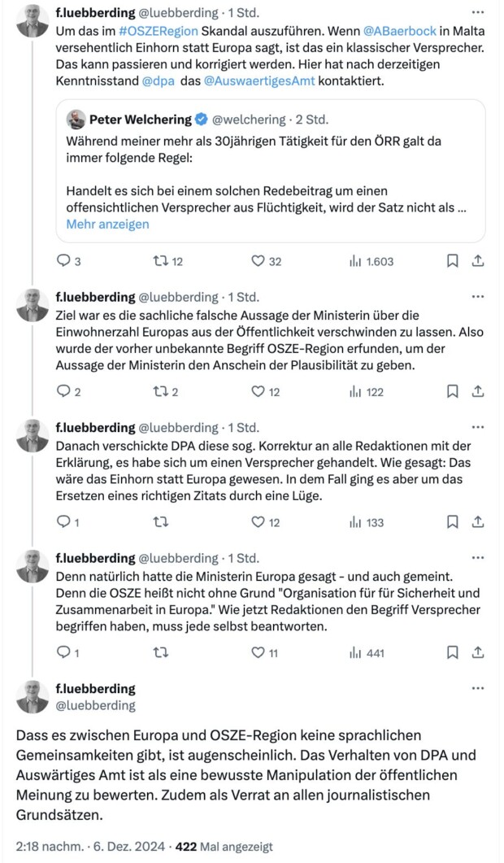Image resolution: width=504 pixels, height=863 pixels.
Task: Open more options on the last main tweet
Action: (478, 688)
